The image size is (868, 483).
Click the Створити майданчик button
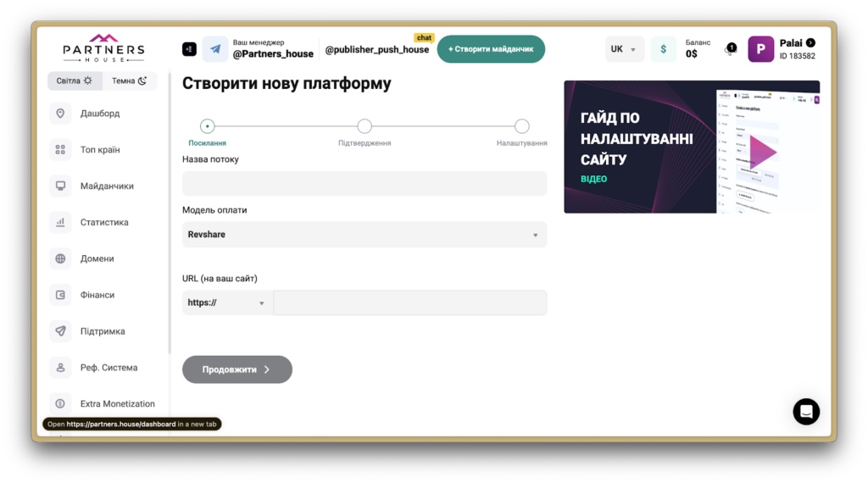491,49
